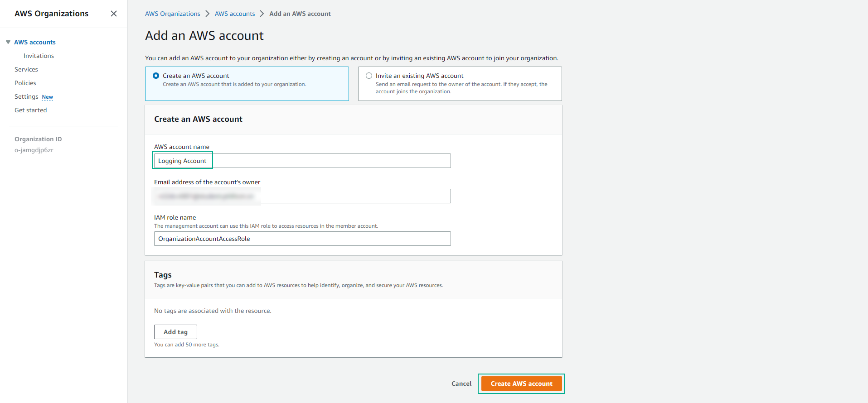
Task: Open the Settings page
Action: [26, 96]
